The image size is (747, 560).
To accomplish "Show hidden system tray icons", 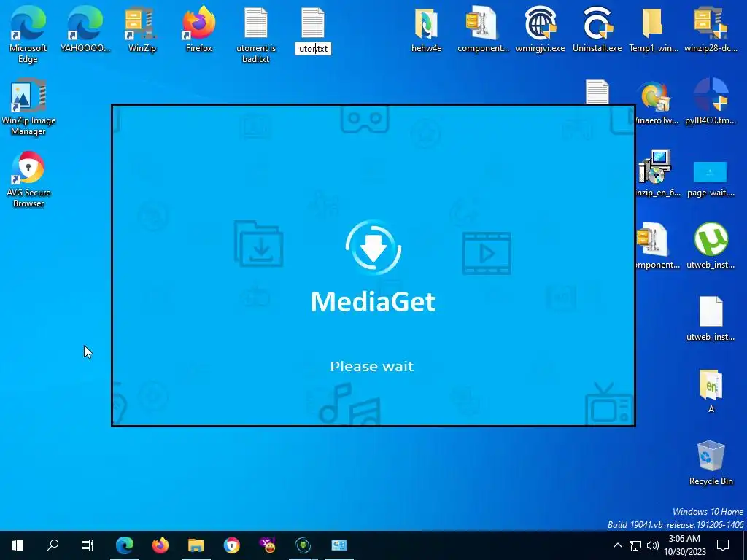I will [x=617, y=545].
